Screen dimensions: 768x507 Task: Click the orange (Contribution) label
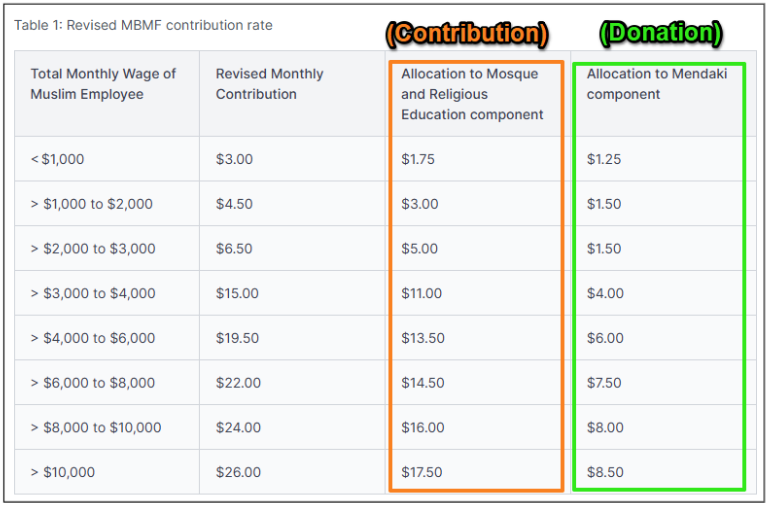click(467, 33)
